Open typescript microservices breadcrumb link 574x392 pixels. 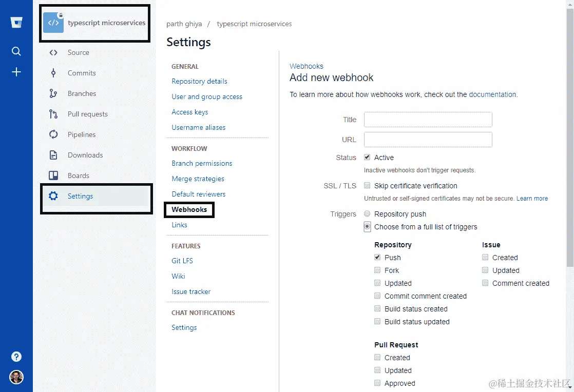254,24
